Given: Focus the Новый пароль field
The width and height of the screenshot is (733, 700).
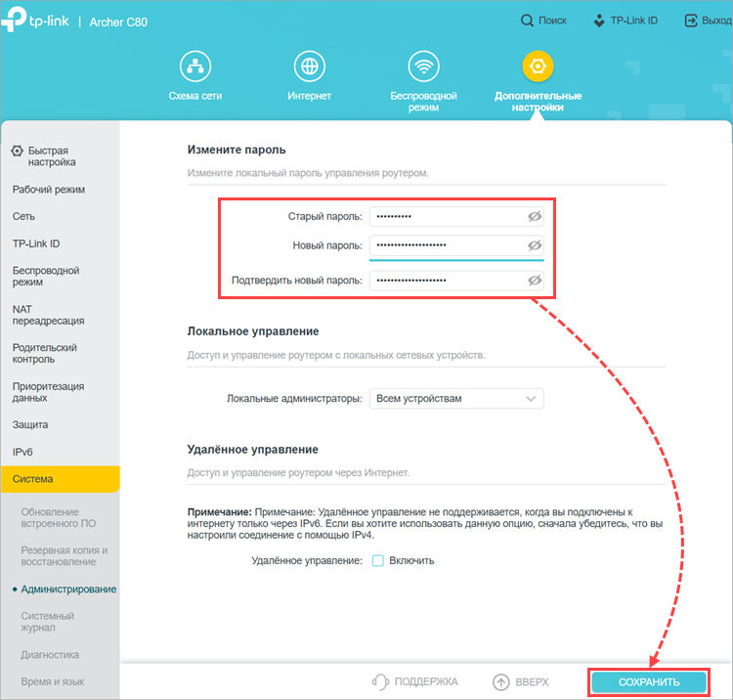Looking at the screenshot, I should coord(456,245).
